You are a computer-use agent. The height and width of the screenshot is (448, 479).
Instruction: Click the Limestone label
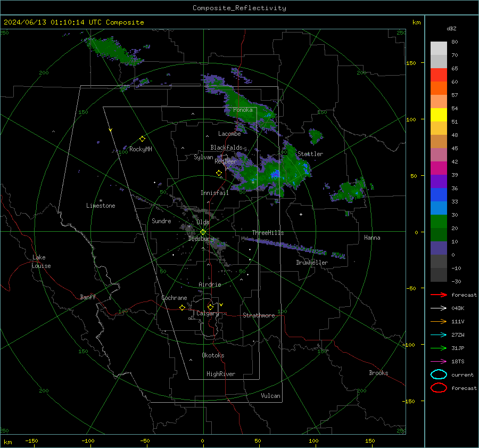coord(101,206)
